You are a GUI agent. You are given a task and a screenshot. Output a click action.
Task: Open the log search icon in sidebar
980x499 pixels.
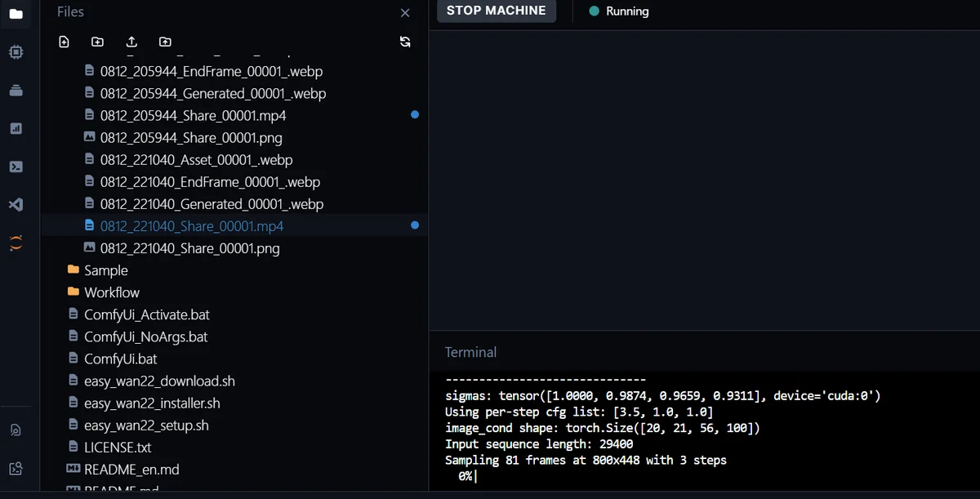click(x=16, y=430)
